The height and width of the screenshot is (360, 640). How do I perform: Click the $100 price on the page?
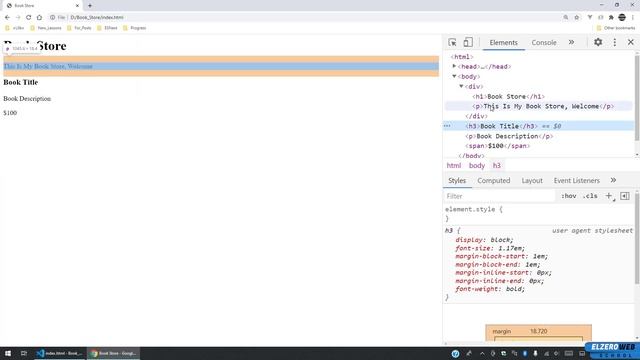point(10,113)
